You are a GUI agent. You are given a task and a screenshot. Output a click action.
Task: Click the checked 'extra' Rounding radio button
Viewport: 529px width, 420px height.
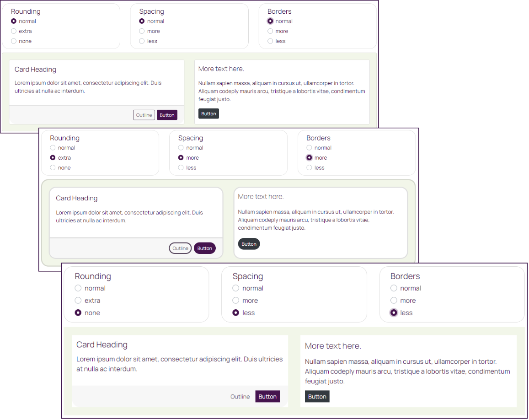(53, 158)
